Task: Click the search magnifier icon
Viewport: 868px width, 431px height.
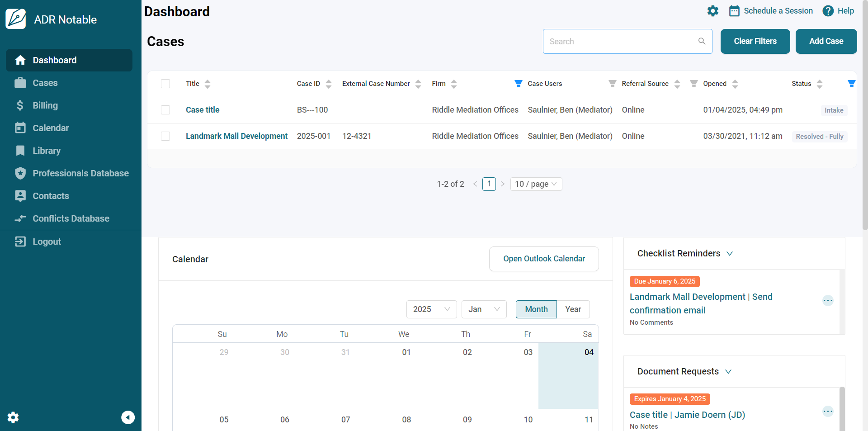Action: point(702,42)
